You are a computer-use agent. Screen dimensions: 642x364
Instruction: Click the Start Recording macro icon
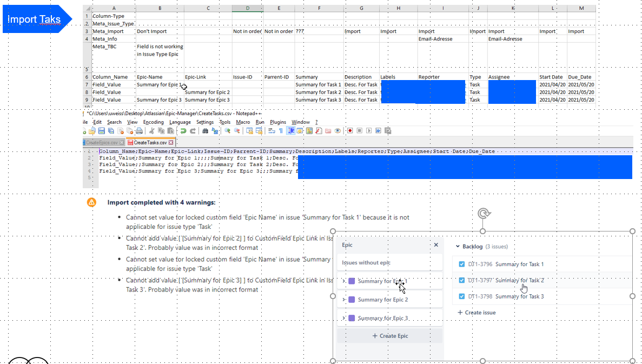350,131
